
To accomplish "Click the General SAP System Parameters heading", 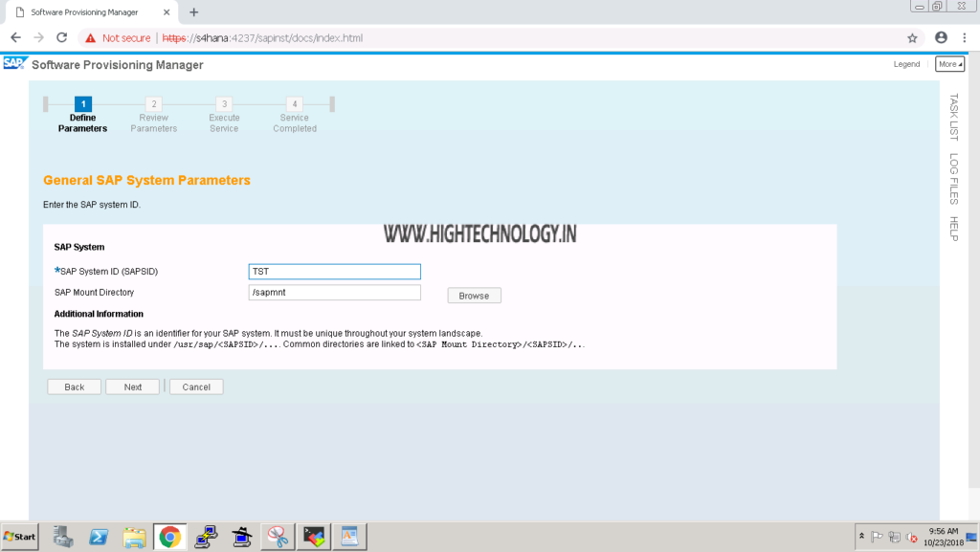I will click(146, 181).
